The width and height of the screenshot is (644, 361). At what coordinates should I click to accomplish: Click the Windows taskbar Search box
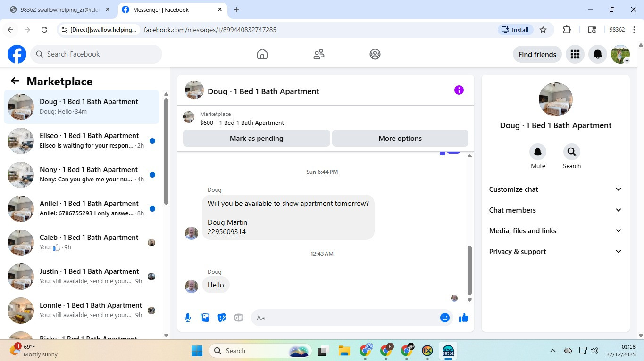click(260, 351)
